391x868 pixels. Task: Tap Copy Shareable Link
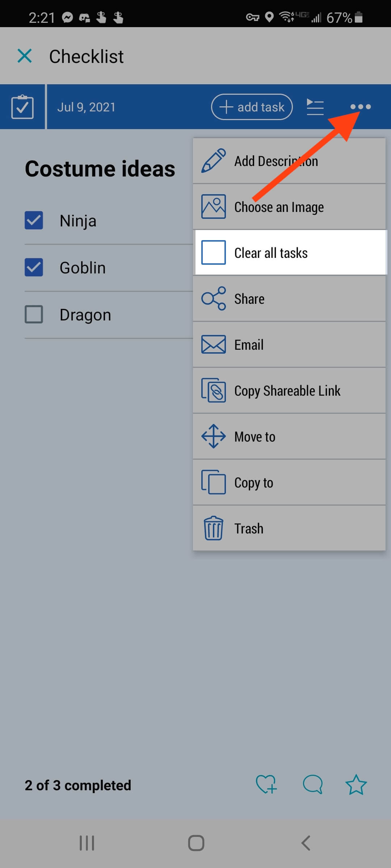point(289,391)
